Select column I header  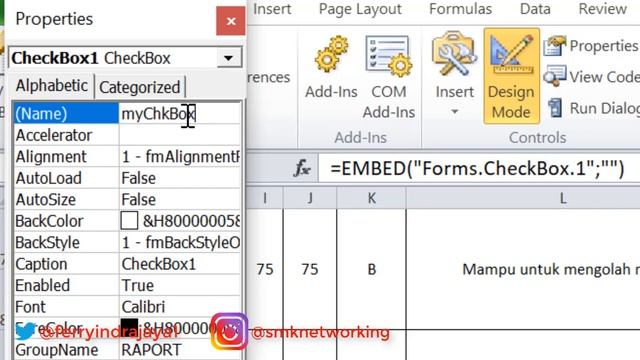click(x=265, y=198)
